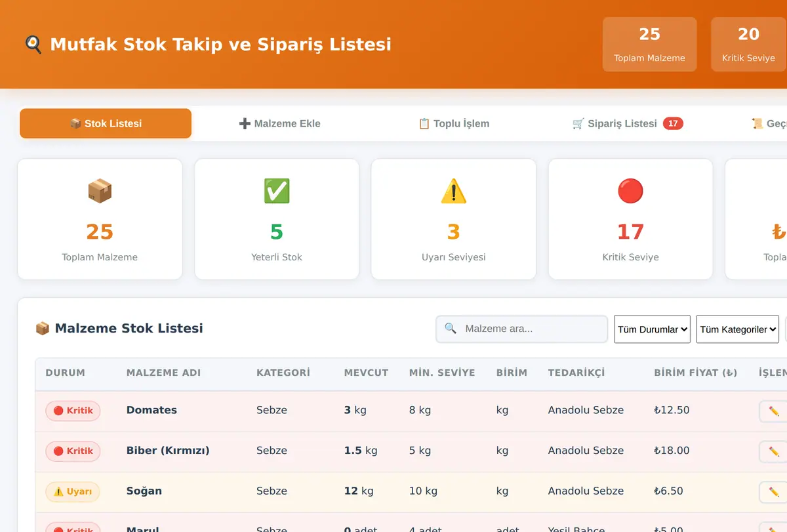This screenshot has width=787, height=532.
Task: Click the DURUM column header
Action: click(66, 373)
